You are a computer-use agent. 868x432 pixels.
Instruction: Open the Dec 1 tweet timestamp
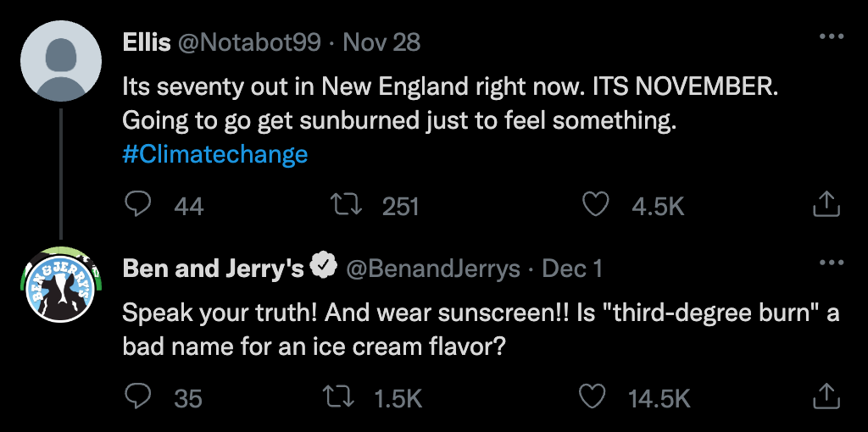[x=572, y=269]
